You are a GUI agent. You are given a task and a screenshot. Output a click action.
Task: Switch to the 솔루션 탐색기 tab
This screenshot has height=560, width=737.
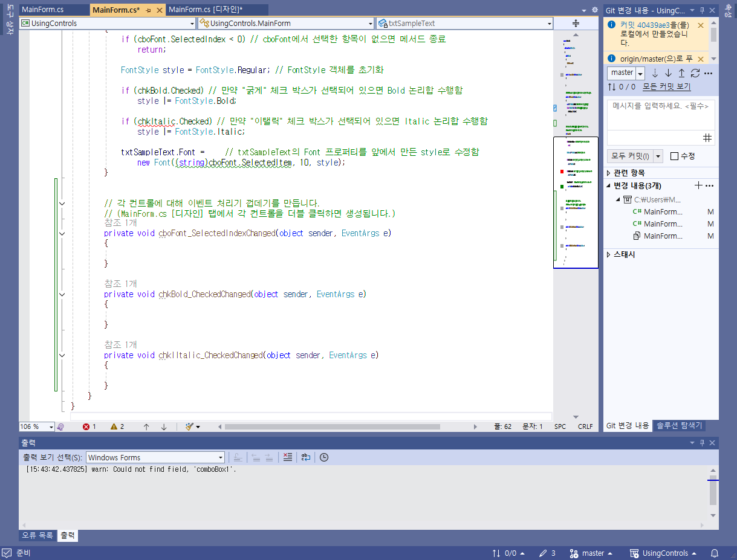coord(680,425)
